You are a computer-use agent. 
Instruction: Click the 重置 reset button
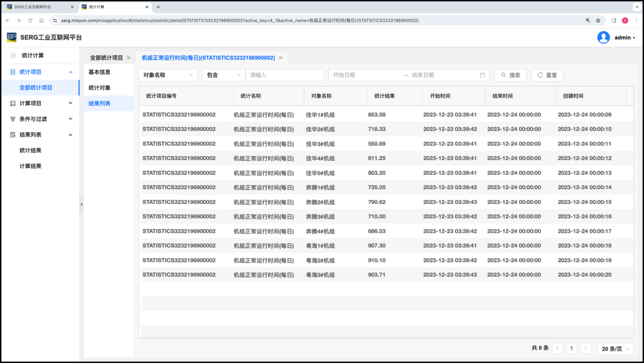(547, 75)
